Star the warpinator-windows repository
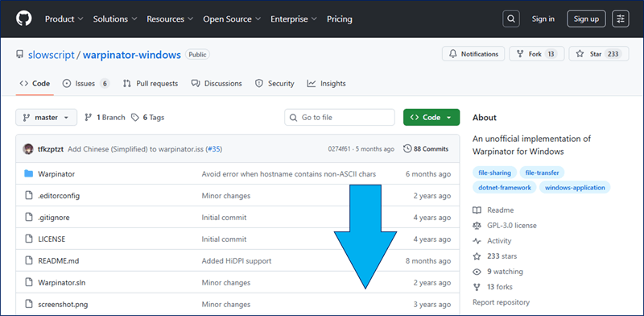The width and height of the screenshot is (644, 316). coord(598,54)
